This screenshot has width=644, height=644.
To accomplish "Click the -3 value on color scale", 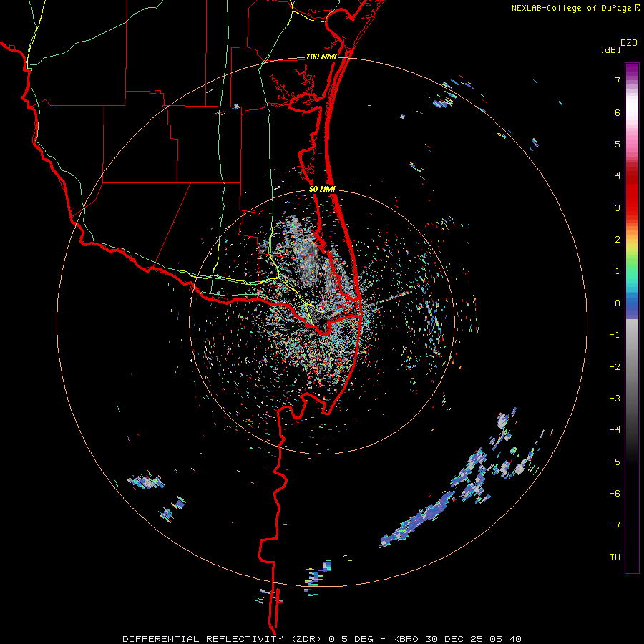I will tap(615, 399).
